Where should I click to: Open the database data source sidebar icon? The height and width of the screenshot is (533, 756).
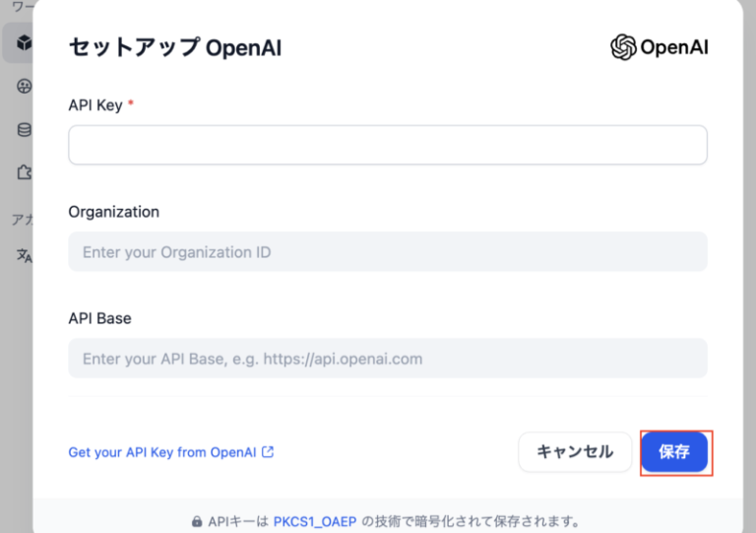click(24, 129)
